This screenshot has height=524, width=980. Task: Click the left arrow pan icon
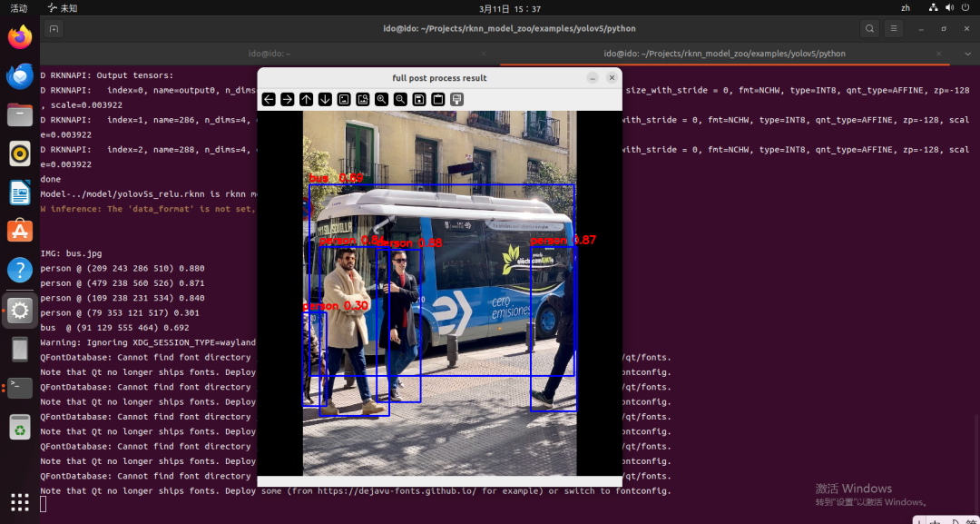(269, 99)
